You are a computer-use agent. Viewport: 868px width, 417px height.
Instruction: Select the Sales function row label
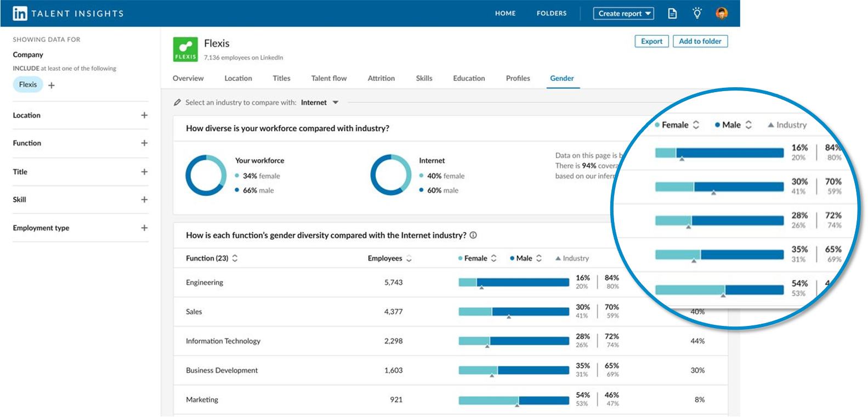194,312
